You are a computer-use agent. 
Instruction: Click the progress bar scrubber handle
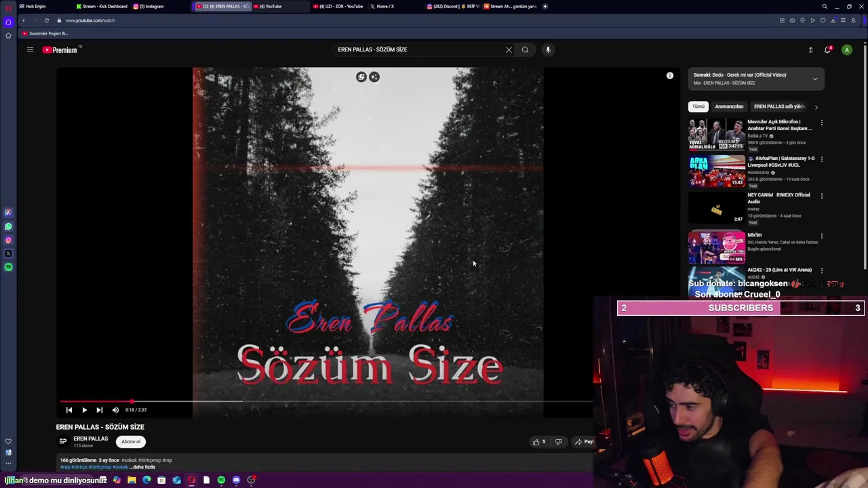(132, 401)
